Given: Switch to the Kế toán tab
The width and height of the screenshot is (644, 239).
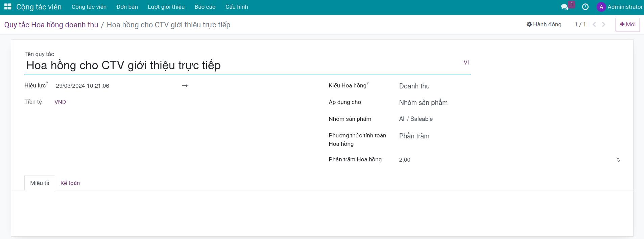Looking at the screenshot, I should point(70,183).
